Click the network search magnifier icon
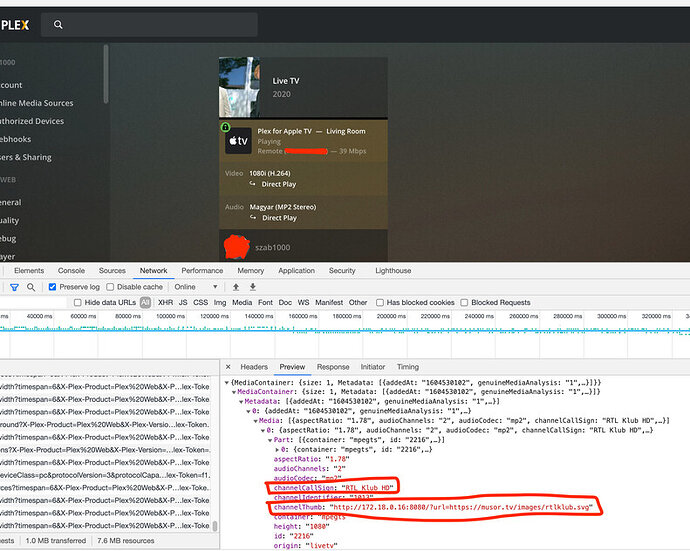This screenshot has width=690, height=551. point(31,287)
